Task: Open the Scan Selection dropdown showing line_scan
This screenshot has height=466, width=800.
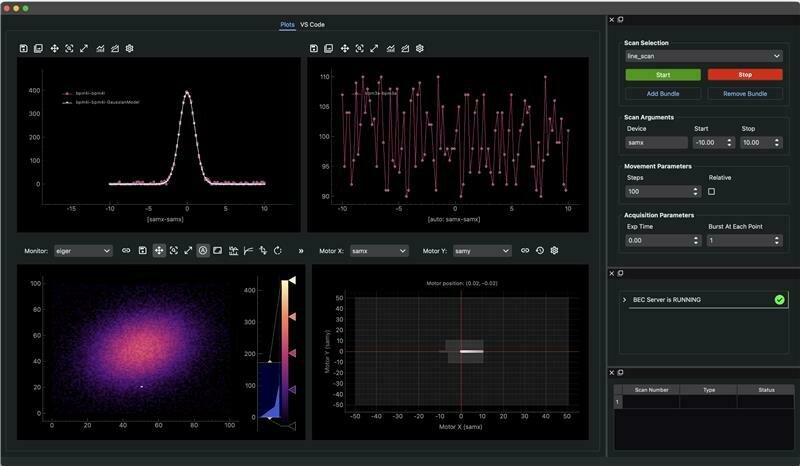Action: click(704, 56)
